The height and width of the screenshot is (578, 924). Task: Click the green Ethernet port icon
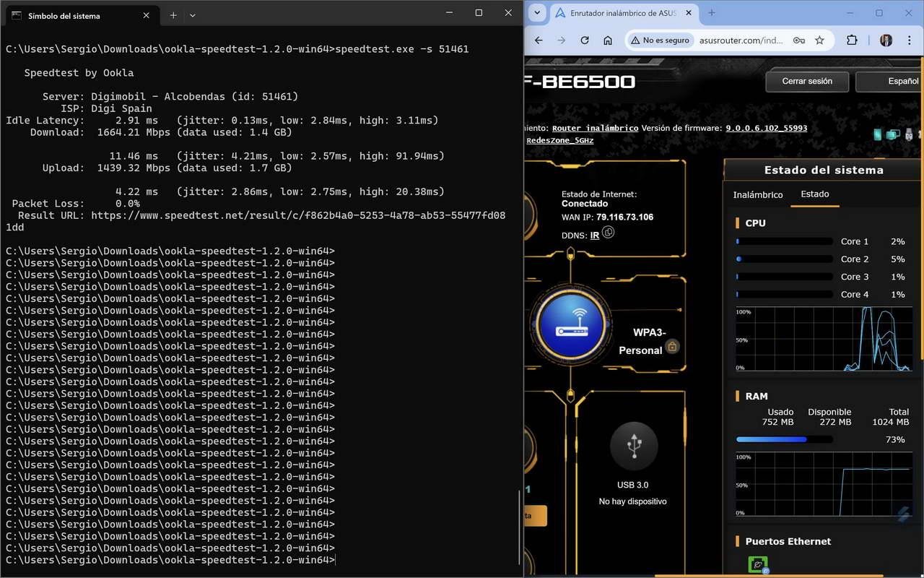tap(758, 564)
